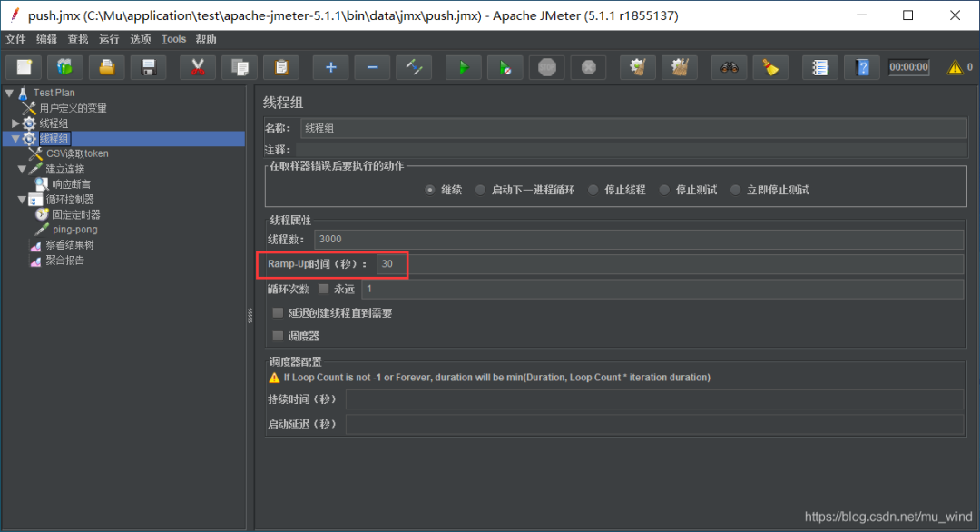
Task: Start test without pauses icon
Action: tap(505, 67)
